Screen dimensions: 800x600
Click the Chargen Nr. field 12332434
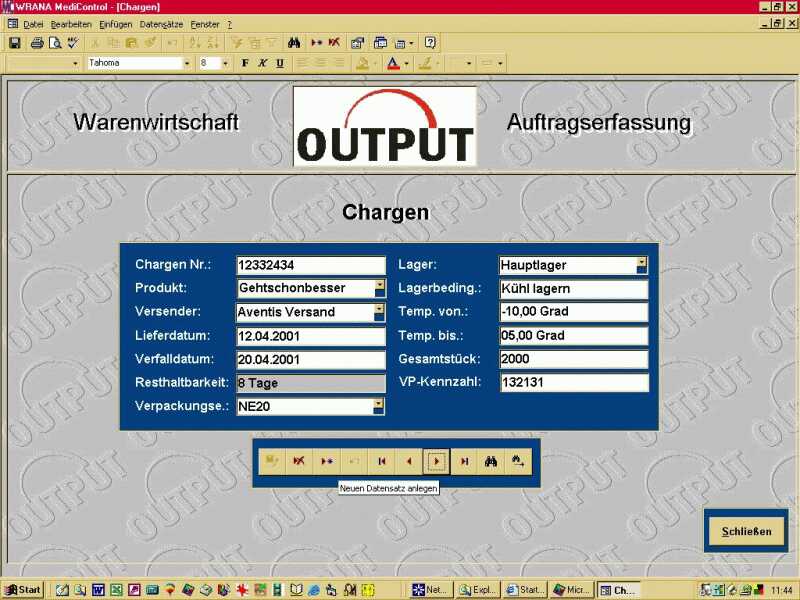(311, 265)
